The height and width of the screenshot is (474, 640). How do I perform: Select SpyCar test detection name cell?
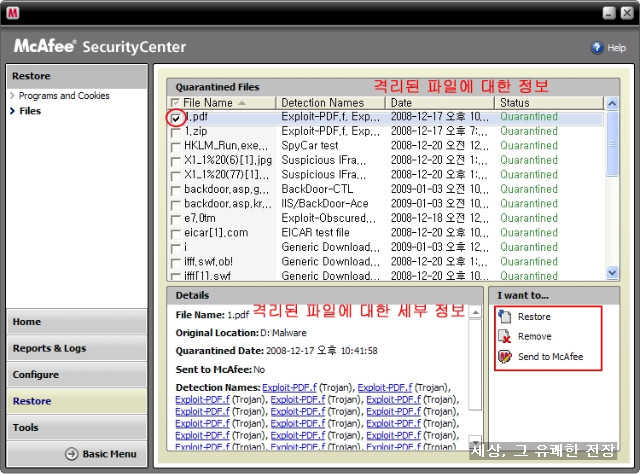310,145
